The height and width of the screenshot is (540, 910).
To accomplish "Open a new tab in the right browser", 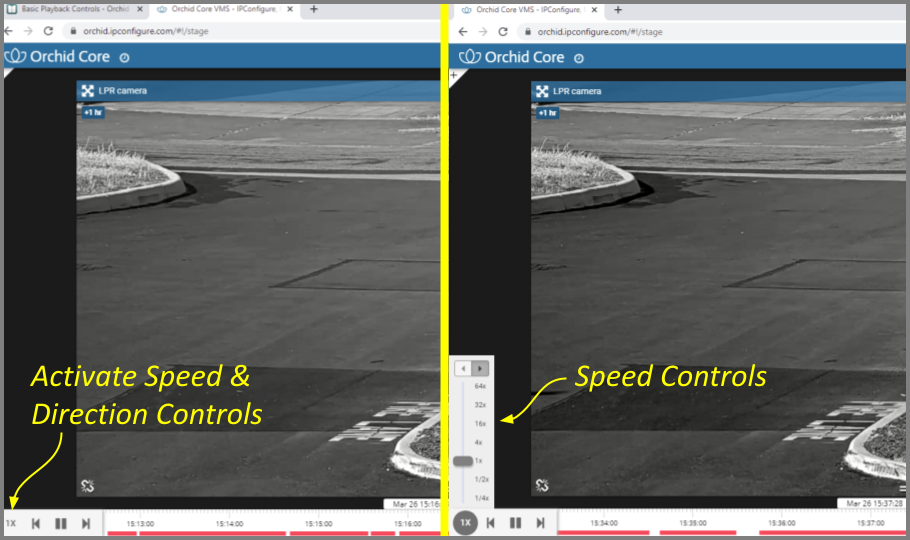I will [x=618, y=10].
